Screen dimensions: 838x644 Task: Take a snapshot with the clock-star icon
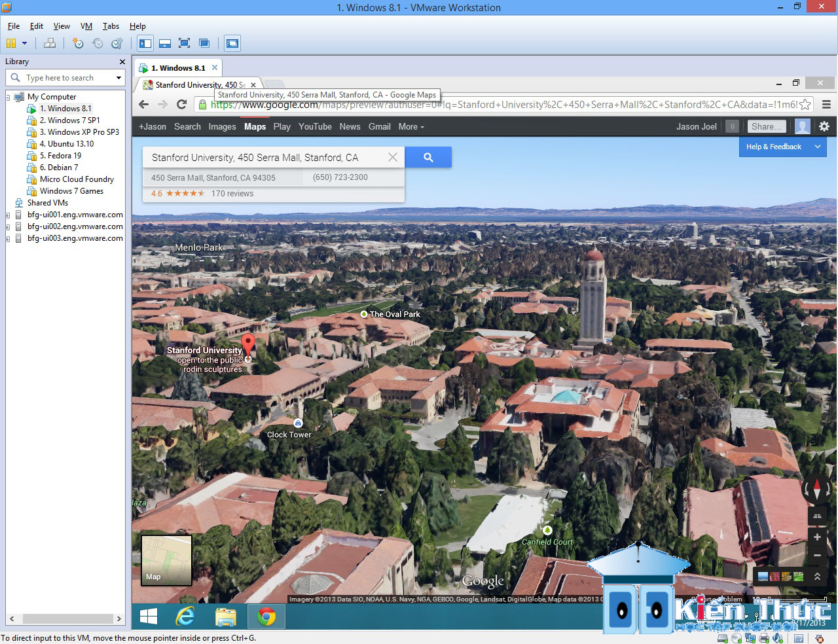pos(78,43)
